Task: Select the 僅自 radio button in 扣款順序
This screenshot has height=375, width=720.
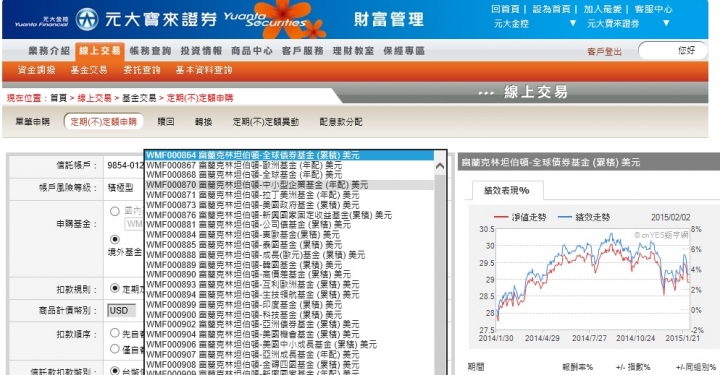Action: [115, 349]
